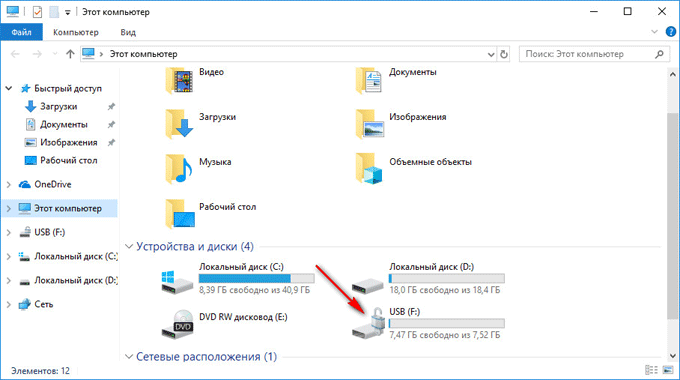680x380 pixels.
Task: Click the pin next to Изображения in sidebar
Action: [111, 143]
